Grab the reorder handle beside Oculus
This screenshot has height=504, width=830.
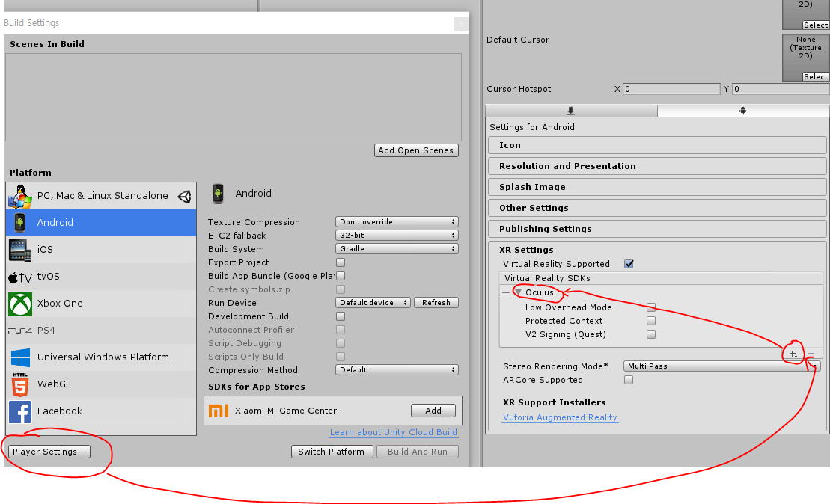(x=506, y=293)
